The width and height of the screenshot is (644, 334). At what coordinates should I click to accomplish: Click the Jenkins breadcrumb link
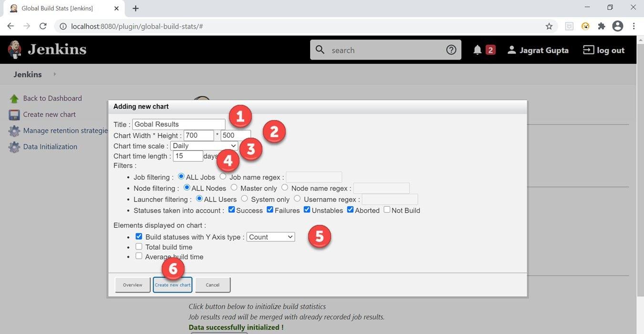click(x=28, y=74)
